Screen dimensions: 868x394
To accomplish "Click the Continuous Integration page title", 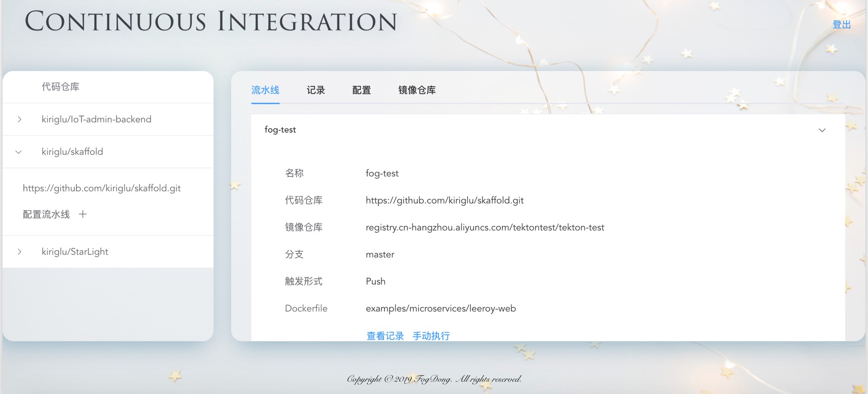I will (211, 22).
